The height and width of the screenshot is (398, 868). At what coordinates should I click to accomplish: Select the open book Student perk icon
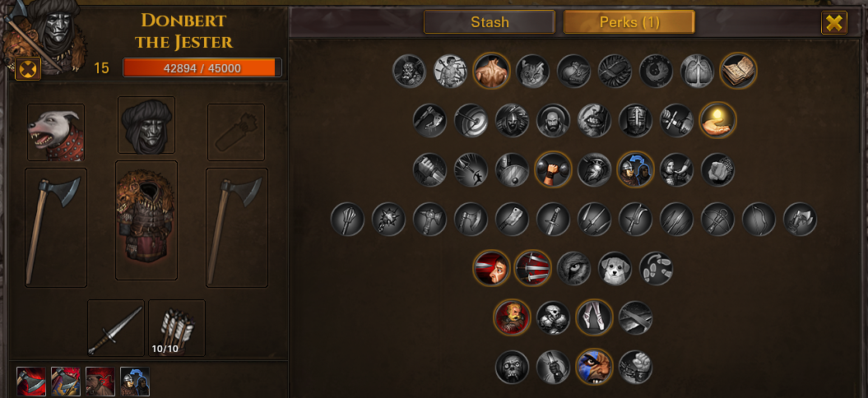point(738,71)
